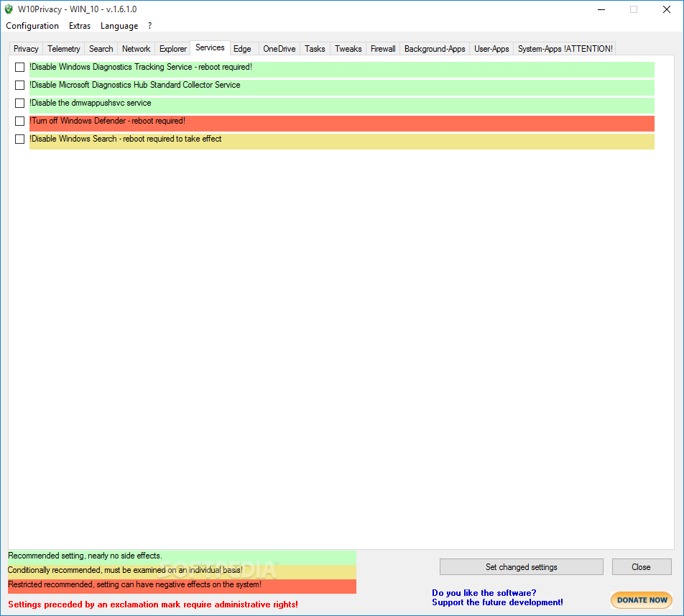Switch to the Privacy tab

pos(26,49)
